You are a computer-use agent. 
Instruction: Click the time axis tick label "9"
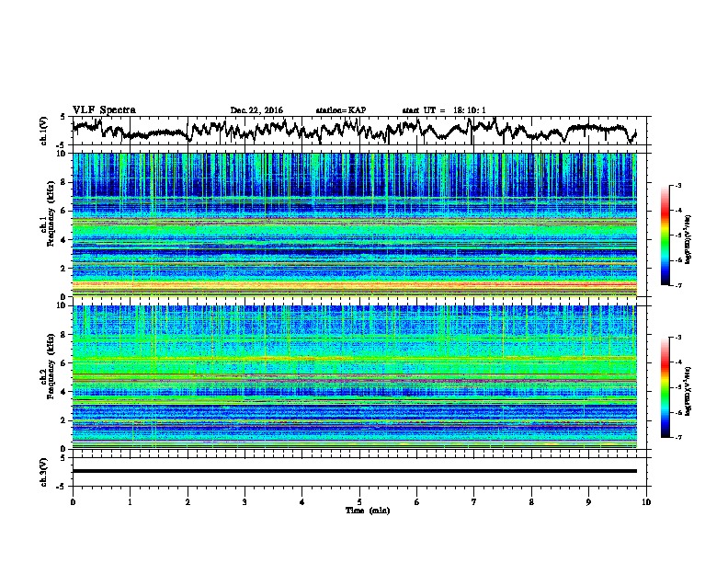click(x=588, y=501)
